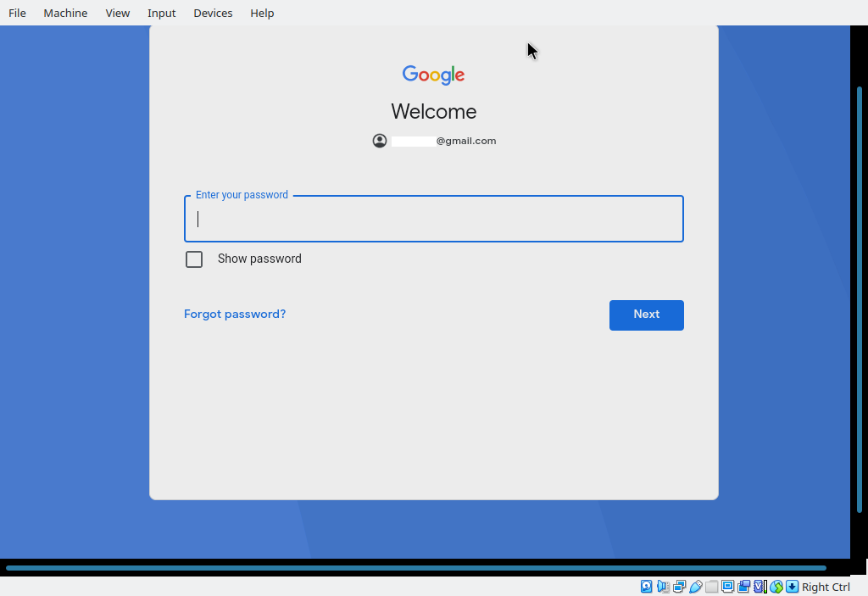Click the Google logo
868x596 pixels.
coord(433,75)
